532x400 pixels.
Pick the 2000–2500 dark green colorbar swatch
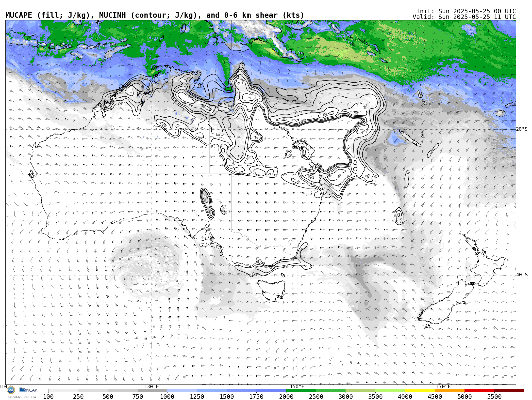(301, 391)
